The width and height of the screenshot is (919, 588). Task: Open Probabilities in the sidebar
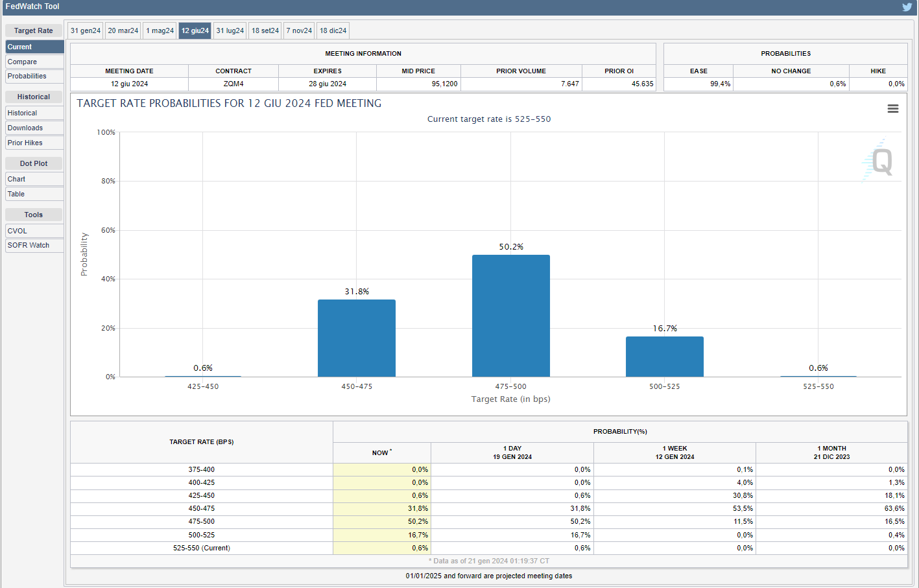(x=34, y=76)
